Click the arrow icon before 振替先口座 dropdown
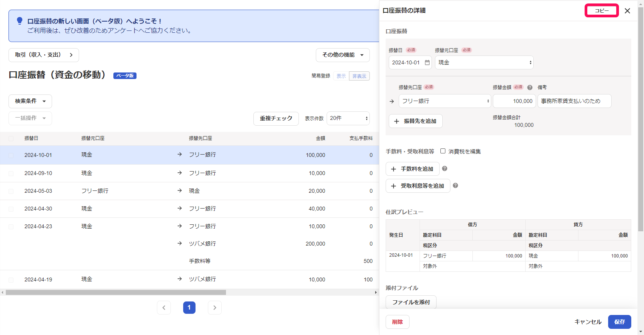This screenshot has height=335, width=644. 392,101
